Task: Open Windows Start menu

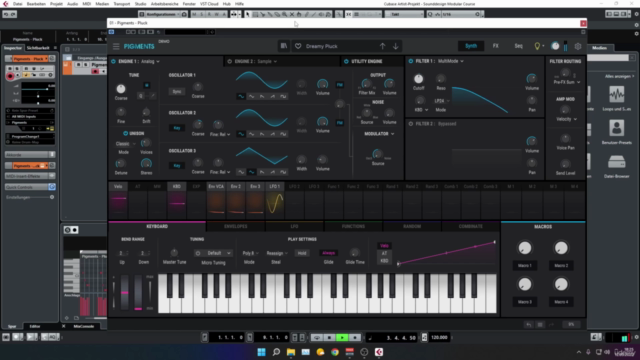Action: tap(262, 352)
